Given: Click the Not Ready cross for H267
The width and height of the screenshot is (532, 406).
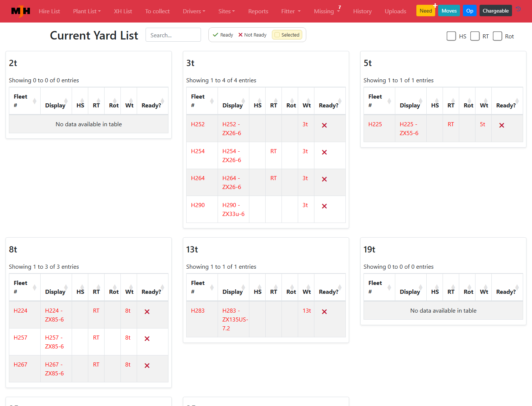Looking at the screenshot, I should (147, 366).
